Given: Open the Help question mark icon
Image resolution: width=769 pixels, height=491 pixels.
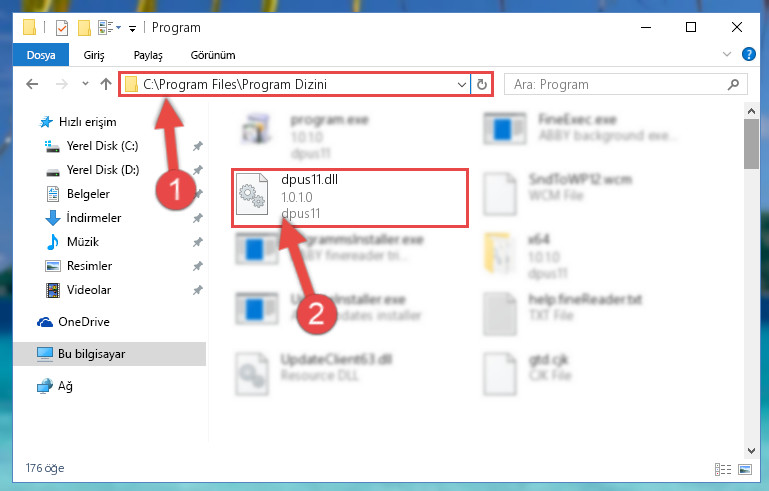Looking at the screenshot, I should (x=748, y=54).
